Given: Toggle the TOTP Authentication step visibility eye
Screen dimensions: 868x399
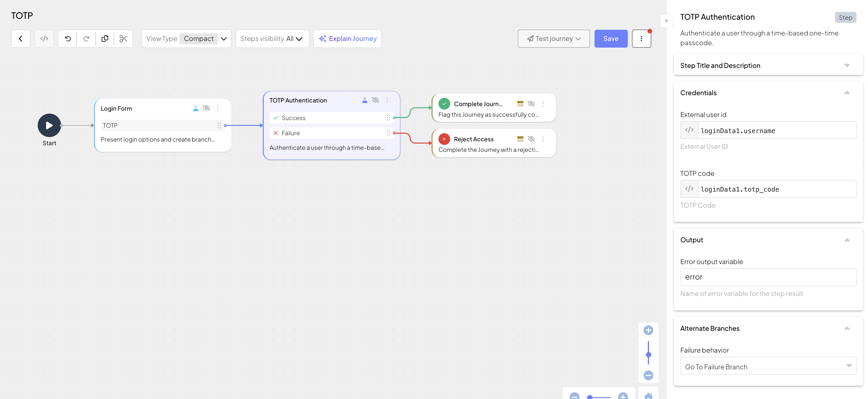Looking at the screenshot, I should tap(375, 100).
